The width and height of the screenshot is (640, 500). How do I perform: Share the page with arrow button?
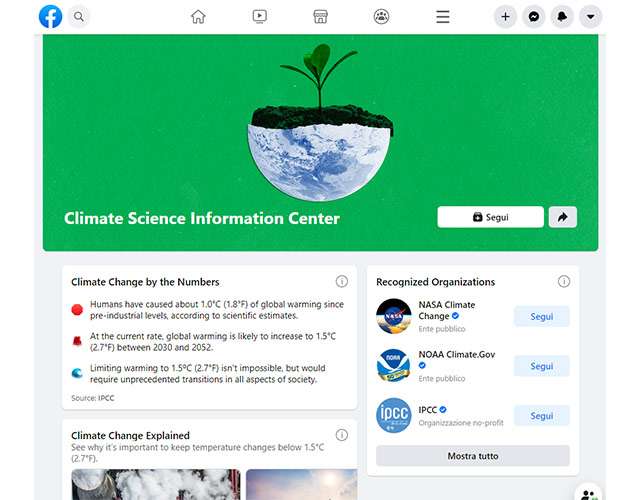562,217
